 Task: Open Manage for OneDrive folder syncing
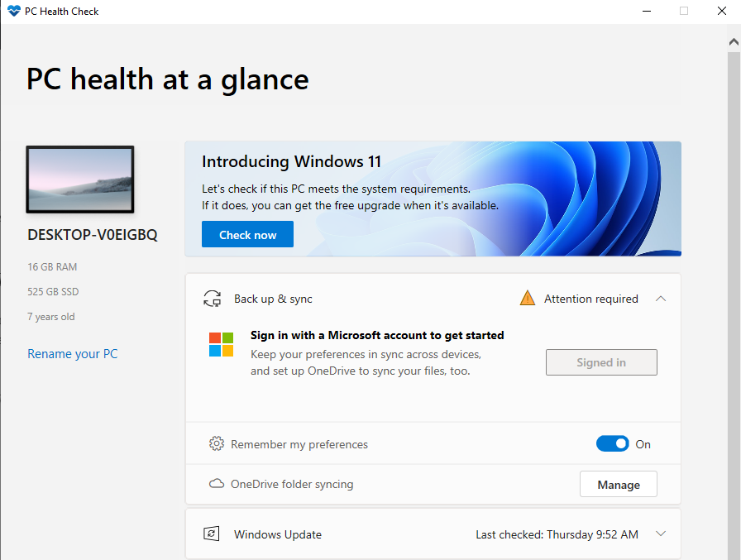pyautogui.click(x=618, y=484)
